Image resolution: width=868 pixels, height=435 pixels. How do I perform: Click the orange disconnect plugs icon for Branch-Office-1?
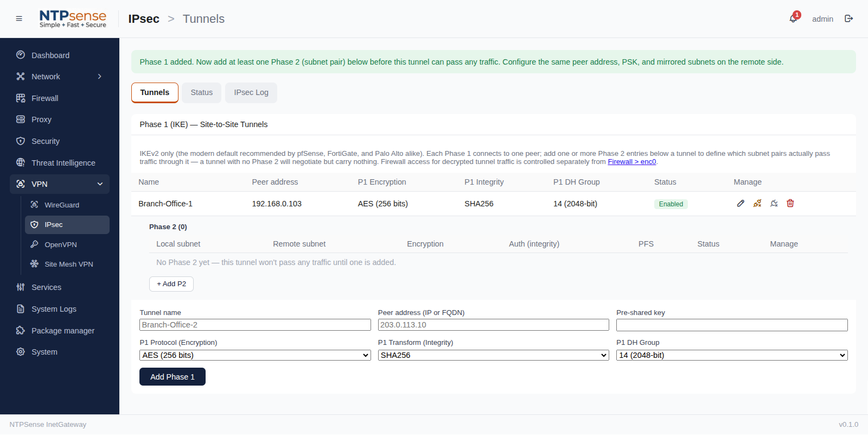757,203
